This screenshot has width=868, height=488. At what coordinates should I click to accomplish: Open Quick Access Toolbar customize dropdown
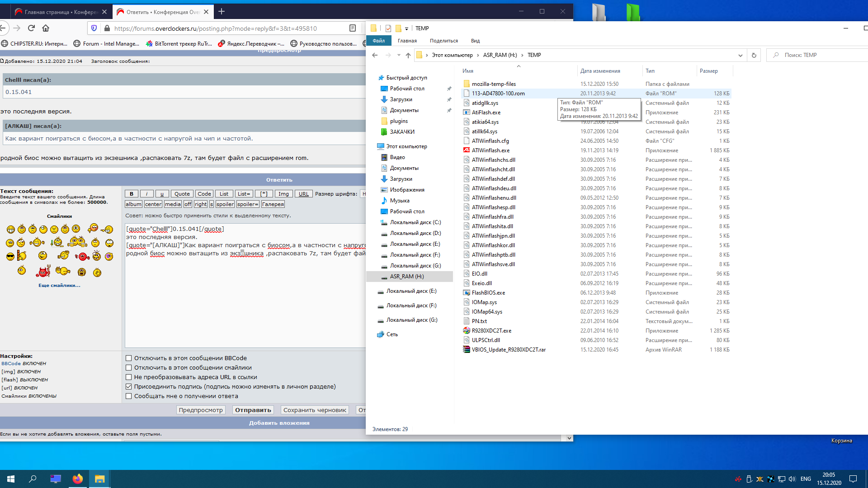(406, 28)
